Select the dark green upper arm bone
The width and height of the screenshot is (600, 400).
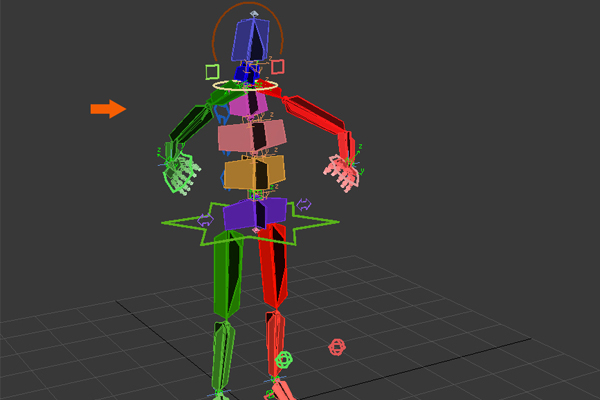[x=191, y=122]
